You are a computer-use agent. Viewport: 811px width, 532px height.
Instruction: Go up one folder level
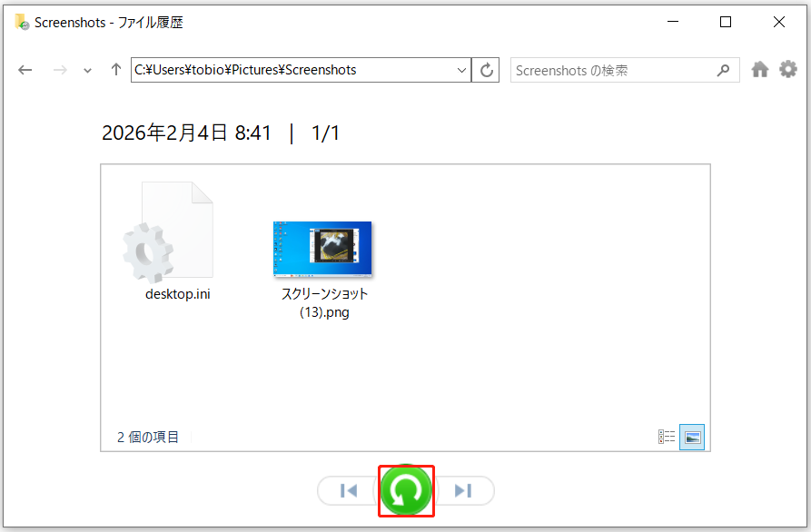coord(116,70)
